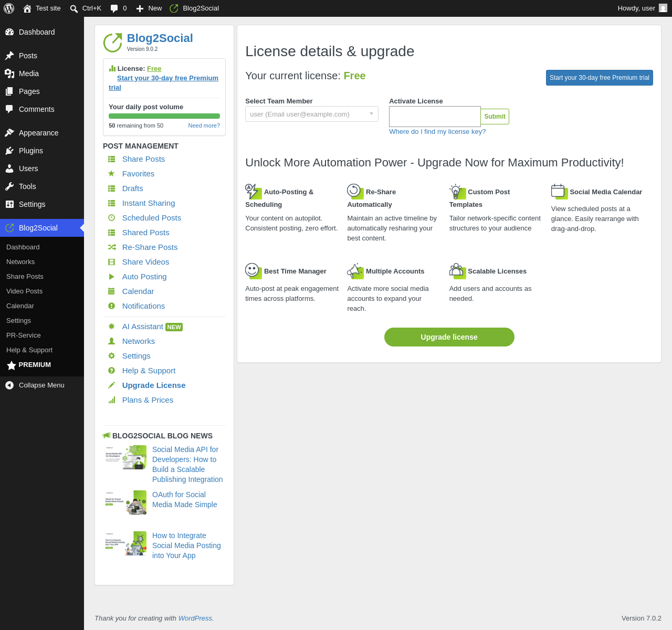Click the Posts pushpin icon
Image resolution: width=672 pixels, height=630 pixels.
coord(9,56)
